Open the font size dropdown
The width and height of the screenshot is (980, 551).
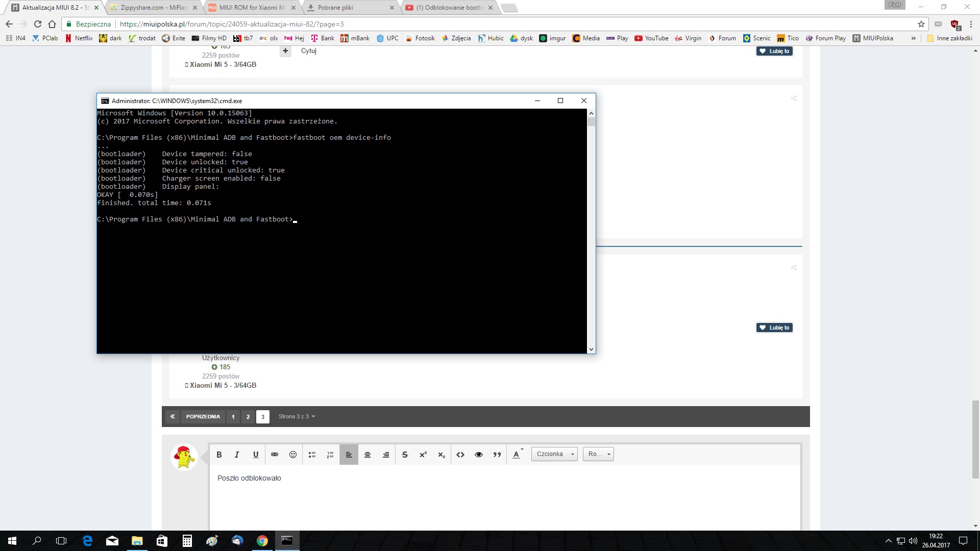tap(598, 454)
